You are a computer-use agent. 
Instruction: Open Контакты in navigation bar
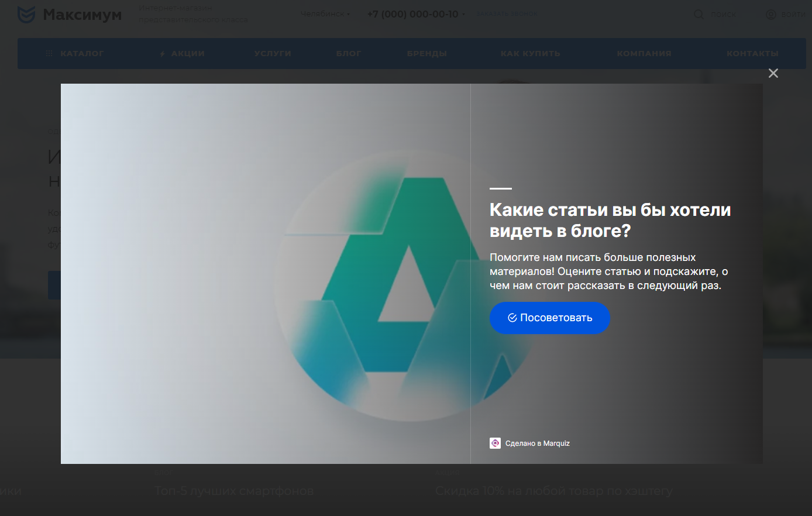coord(752,53)
